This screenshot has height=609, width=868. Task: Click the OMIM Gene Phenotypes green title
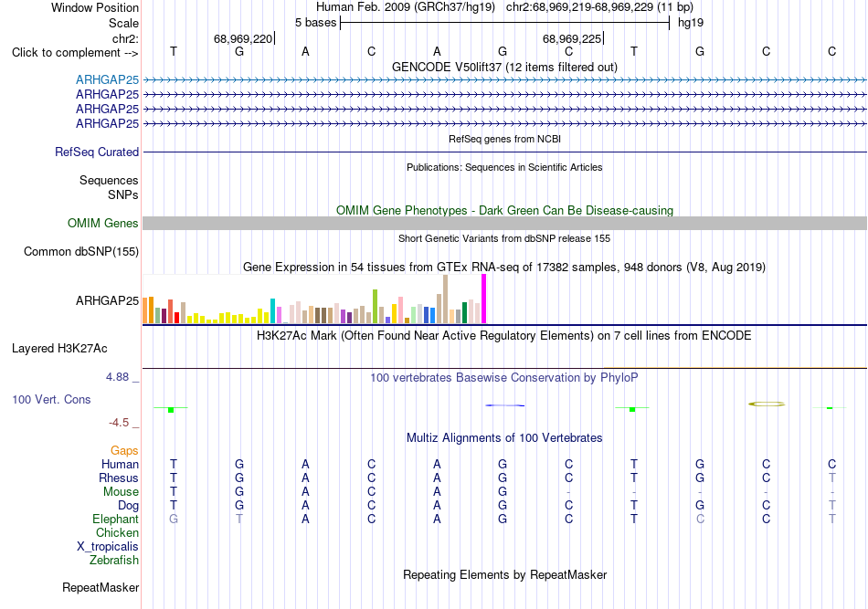[504, 210]
